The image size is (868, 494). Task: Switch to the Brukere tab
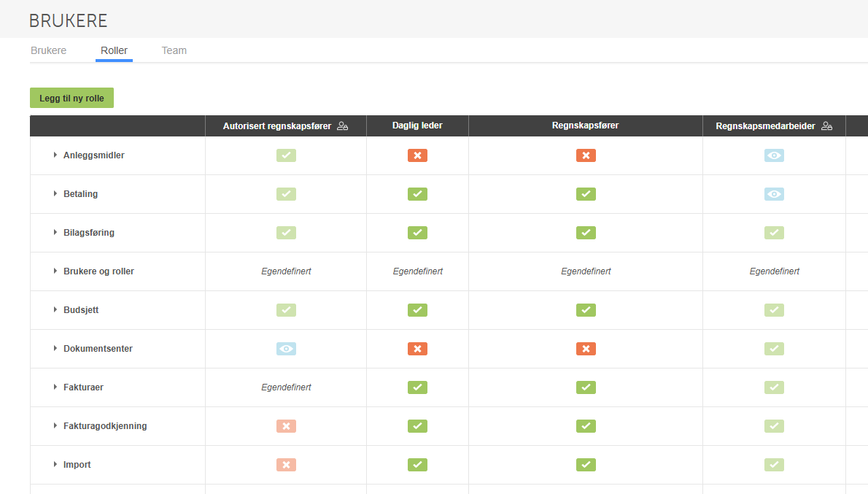49,50
